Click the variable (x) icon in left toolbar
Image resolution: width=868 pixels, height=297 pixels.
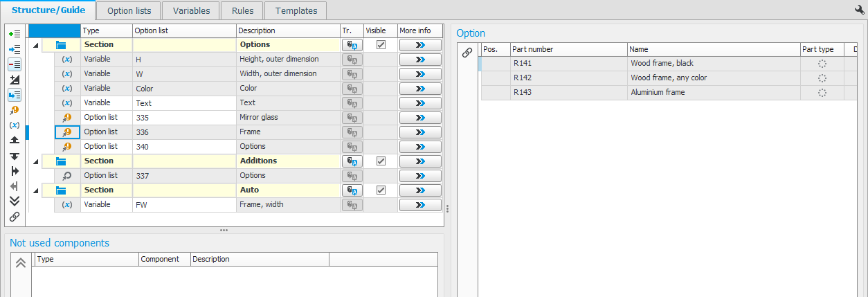[x=14, y=125]
